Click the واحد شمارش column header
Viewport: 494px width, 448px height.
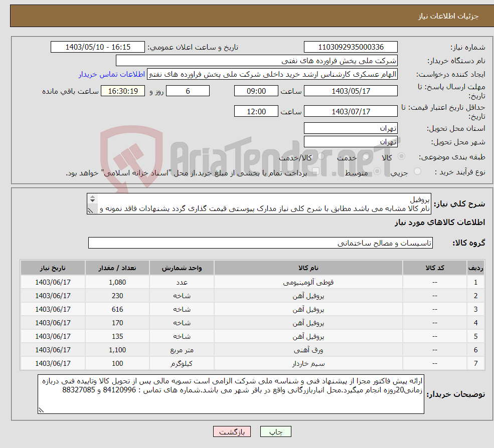click(x=182, y=268)
